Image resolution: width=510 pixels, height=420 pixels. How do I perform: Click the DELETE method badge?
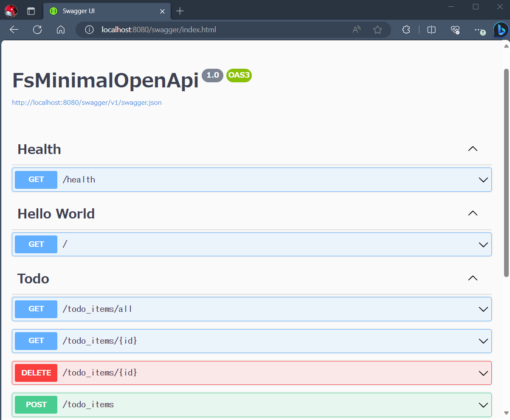pos(36,373)
